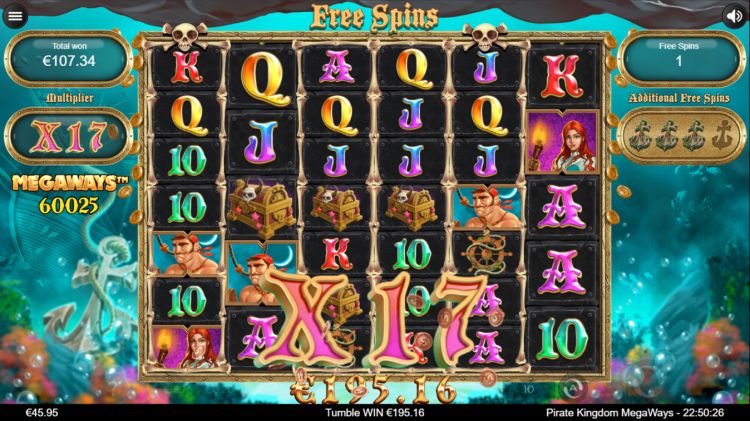The height and width of the screenshot is (421, 750).
Task: Click the red-haired woman symbol in reel six
Action: click(563, 142)
